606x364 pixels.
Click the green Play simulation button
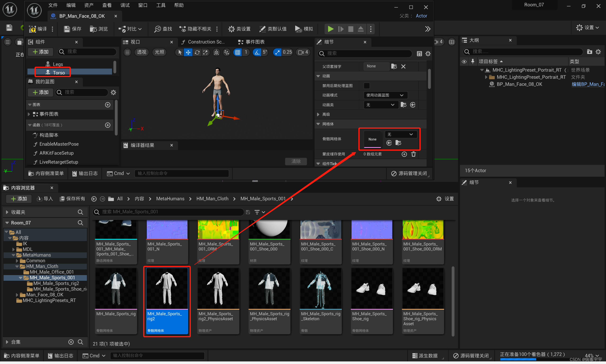[330, 29]
